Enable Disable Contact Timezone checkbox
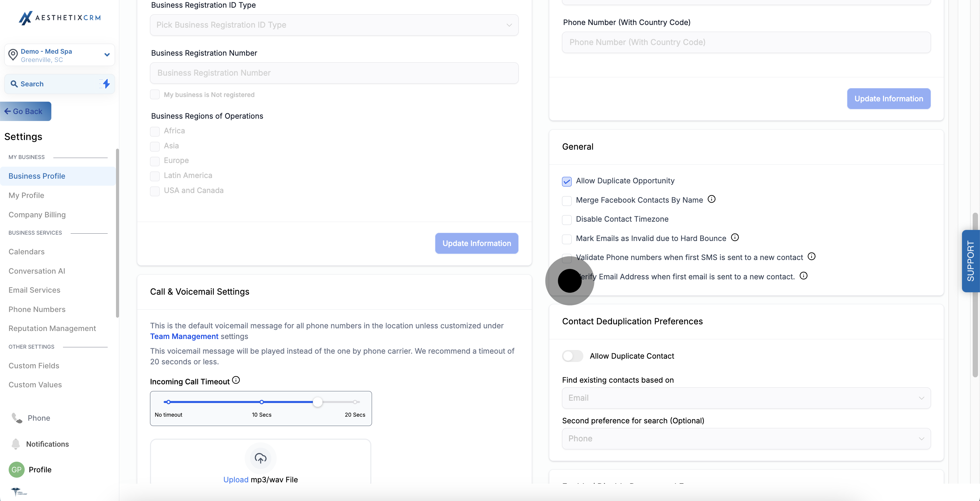The image size is (980, 501). point(566,219)
